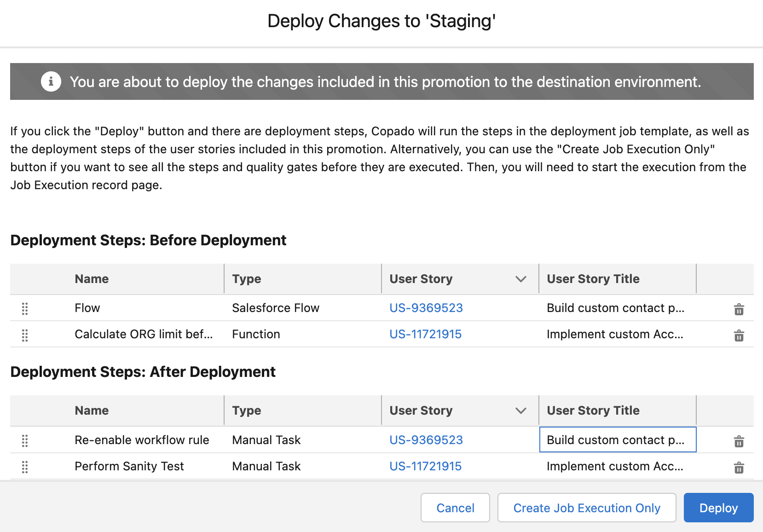
Task: Open User Story column menu in Before Deployment
Action: pyautogui.click(x=520, y=279)
